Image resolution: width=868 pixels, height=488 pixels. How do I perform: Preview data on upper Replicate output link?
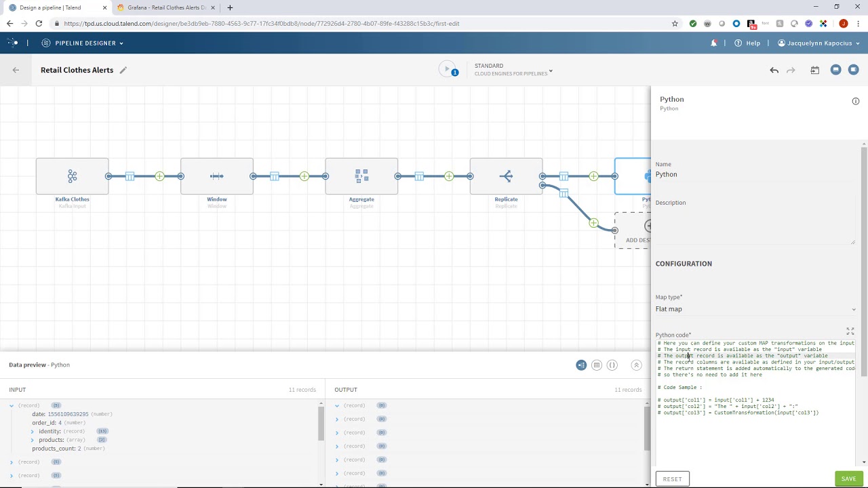pos(564,176)
